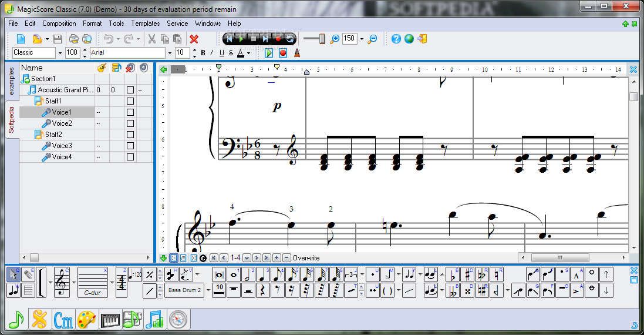Pick the 4/4 time signature tool

tap(122, 282)
